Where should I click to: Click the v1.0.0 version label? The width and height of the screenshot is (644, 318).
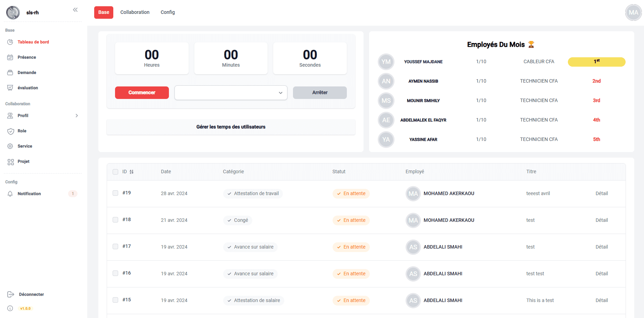25,308
